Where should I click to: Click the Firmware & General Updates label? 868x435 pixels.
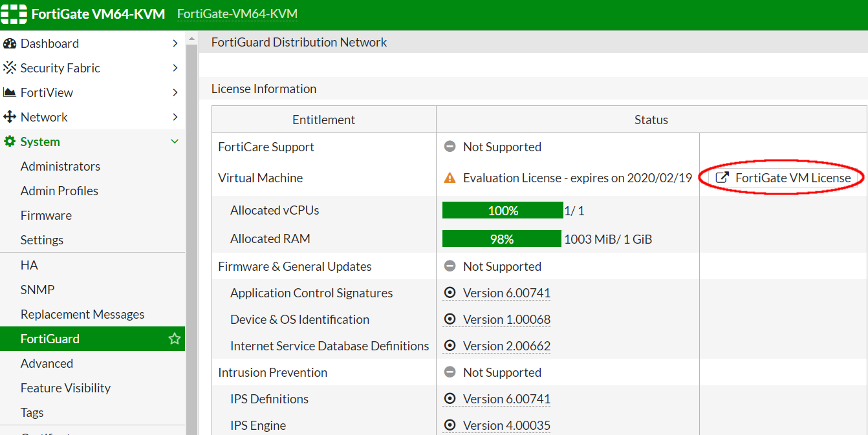point(295,266)
